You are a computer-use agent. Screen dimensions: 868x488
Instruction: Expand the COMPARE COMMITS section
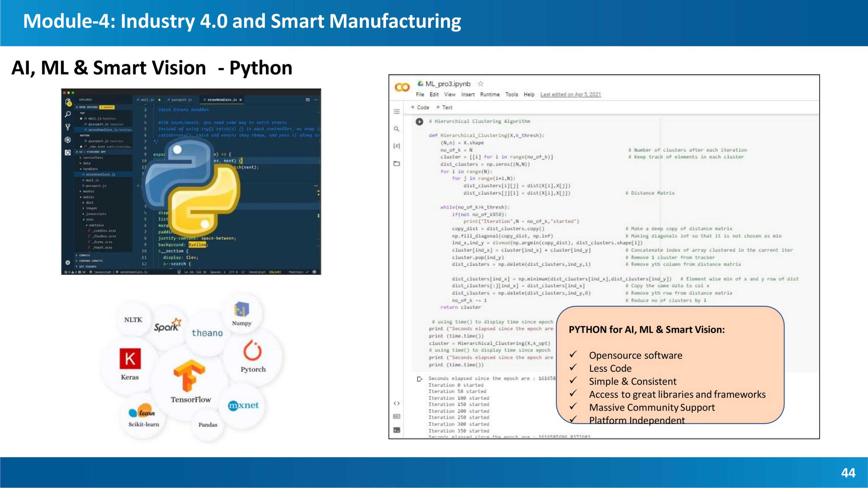click(x=89, y=261)
